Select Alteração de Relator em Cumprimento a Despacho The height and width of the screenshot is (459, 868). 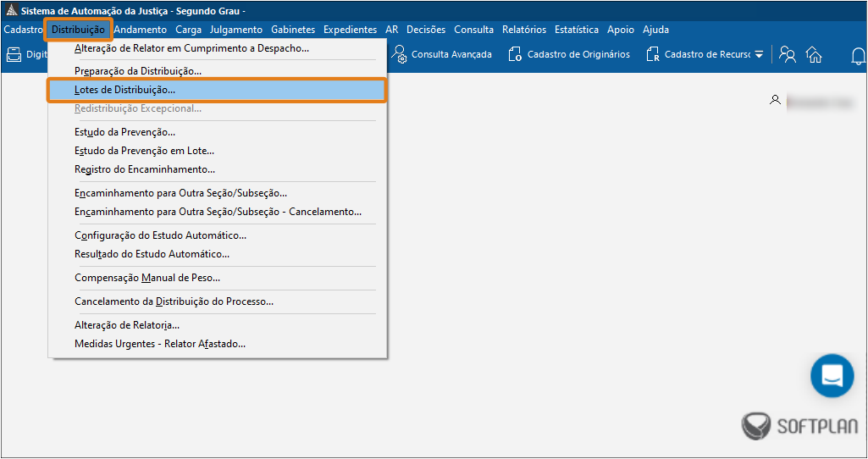coord(218,49)
